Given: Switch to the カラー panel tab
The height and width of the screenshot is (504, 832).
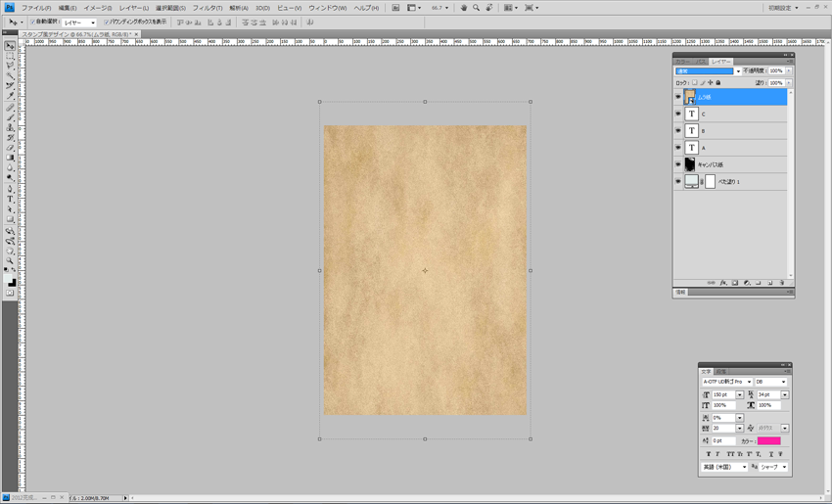Looking at the screenshot, I should (x=682, y=61).
